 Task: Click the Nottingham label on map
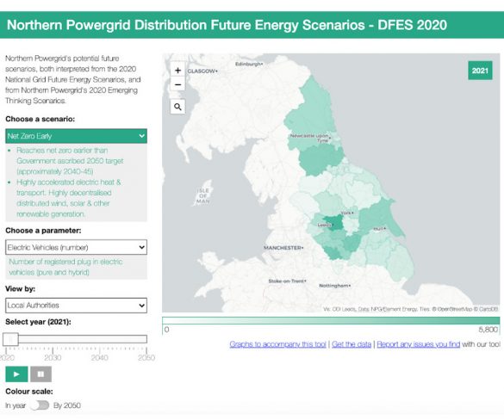click(334, 286)
